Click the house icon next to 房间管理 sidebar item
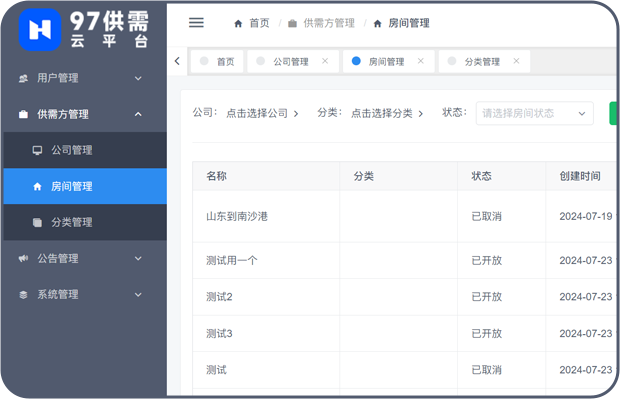 coord(38,186)
